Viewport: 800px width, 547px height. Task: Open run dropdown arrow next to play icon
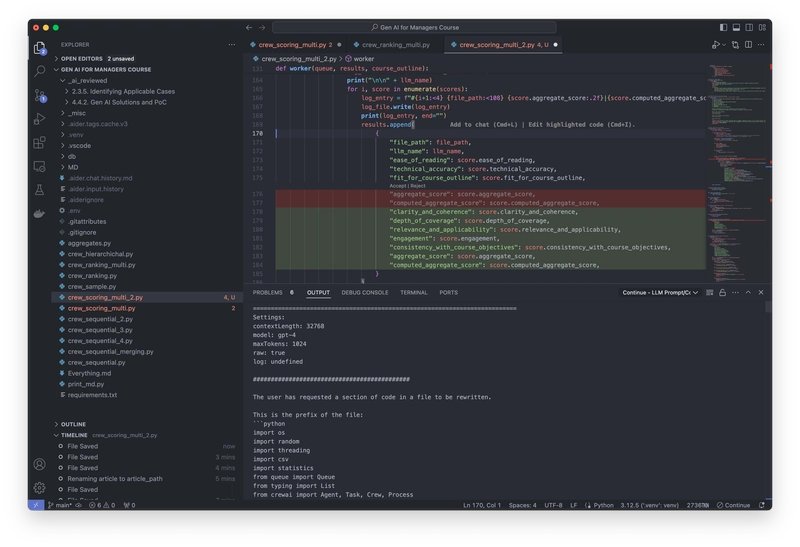(723, 45)
